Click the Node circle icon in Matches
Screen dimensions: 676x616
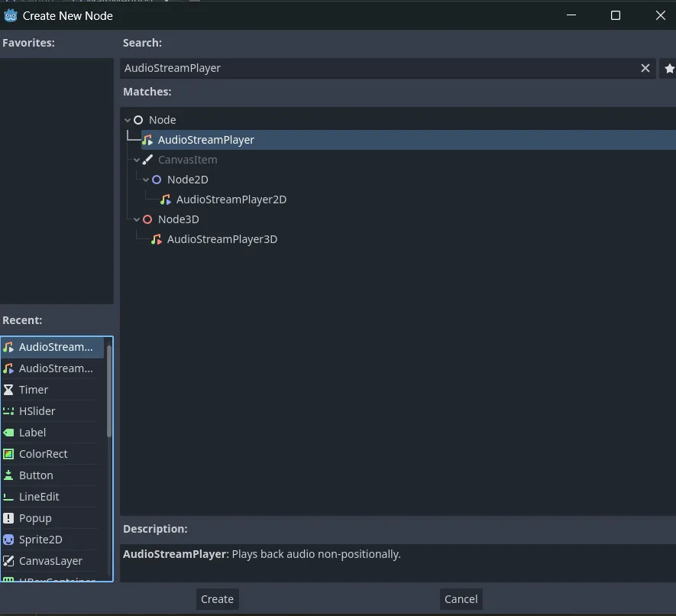tap(138, 120)
